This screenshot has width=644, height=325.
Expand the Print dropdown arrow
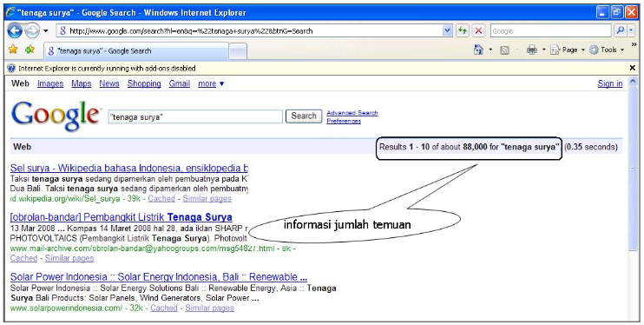[544, 50]
